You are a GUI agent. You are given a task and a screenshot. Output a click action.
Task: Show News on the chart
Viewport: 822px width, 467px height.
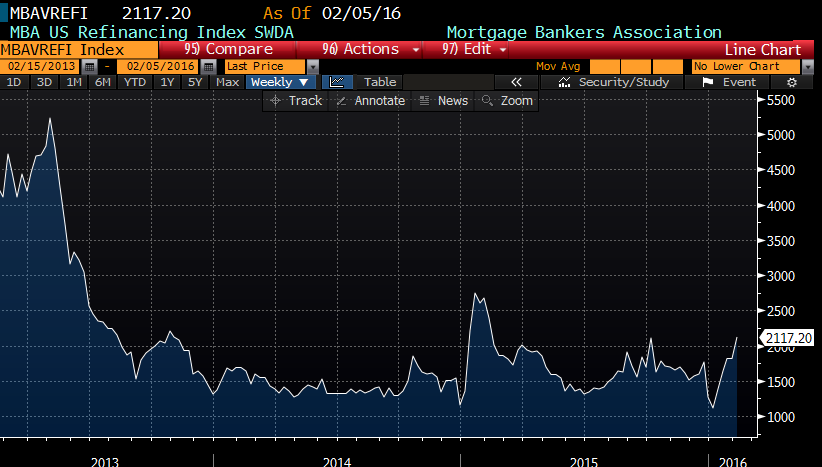(443, 101)
